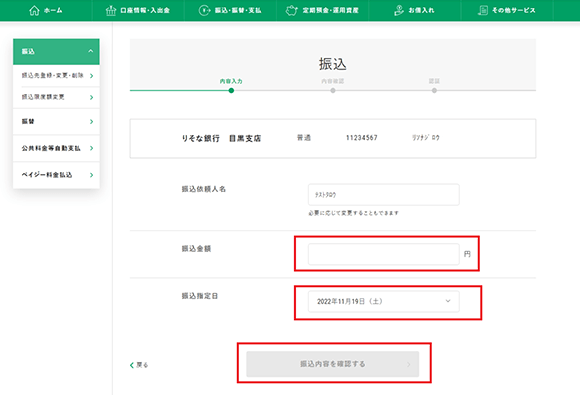580x395 pixels.
Task: Click the arrow beside ペイジー料金払込
Action: pos(91,175)
